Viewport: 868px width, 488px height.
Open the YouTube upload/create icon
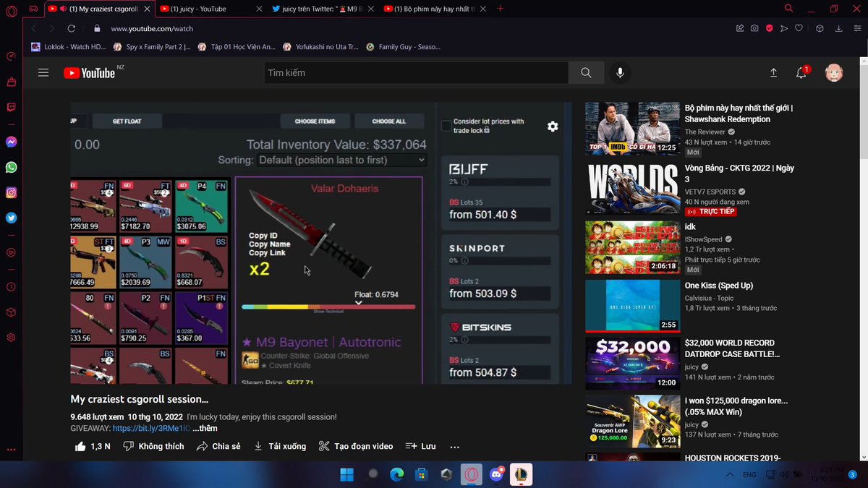773,73
